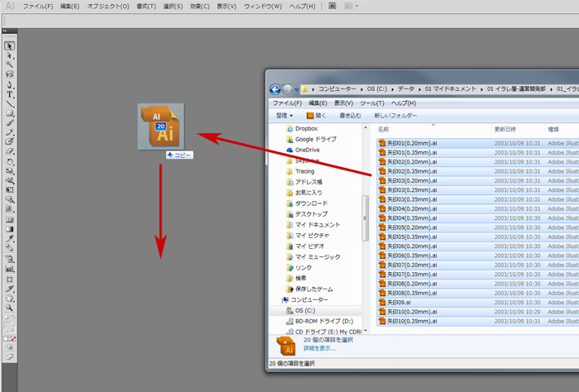Open Illustrator's ウィンドウ(W) menu

pyautogui.click(x=263, y=7)
